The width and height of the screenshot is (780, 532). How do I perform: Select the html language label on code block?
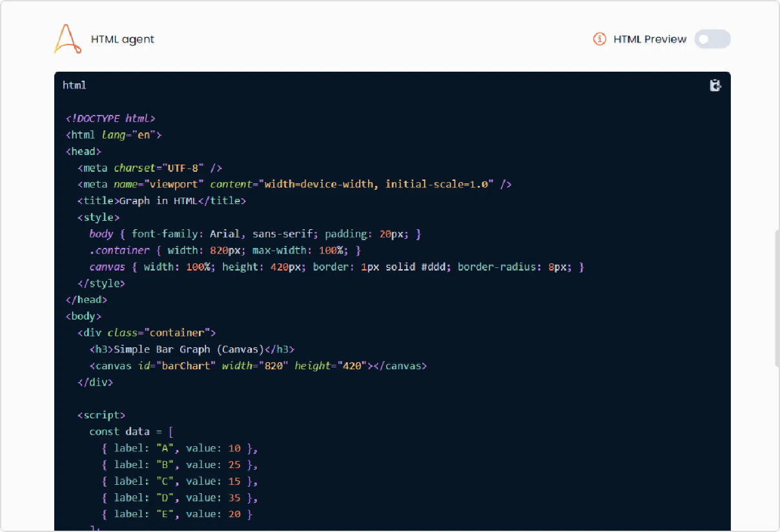(74, 85)
